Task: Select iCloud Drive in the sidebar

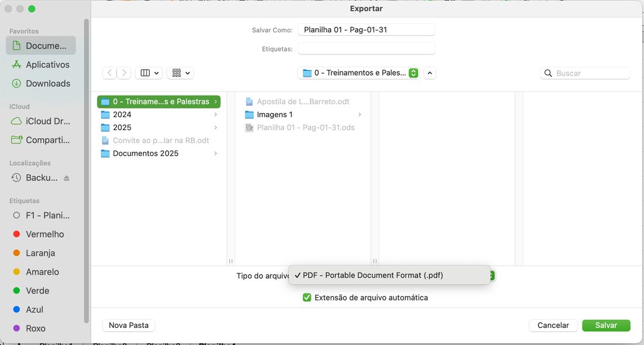Action: tap(40, 121)
